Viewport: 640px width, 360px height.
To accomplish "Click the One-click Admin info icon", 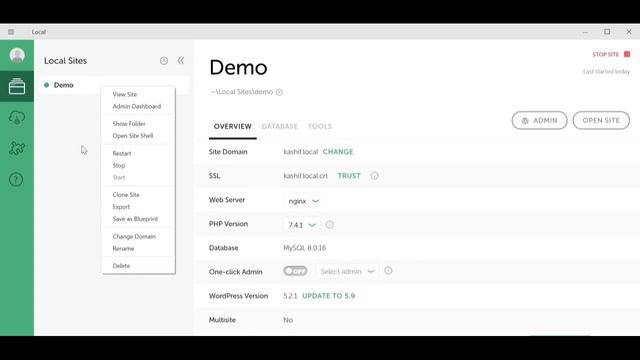I will [388, 271].
